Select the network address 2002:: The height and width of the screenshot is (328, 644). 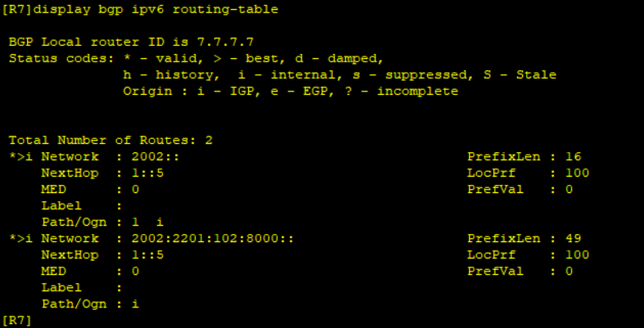[155, 157]
